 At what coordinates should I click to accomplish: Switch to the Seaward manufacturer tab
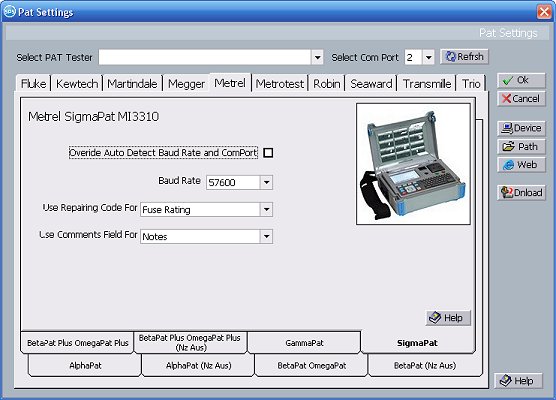pyautogui.click(x=371, y=84)
